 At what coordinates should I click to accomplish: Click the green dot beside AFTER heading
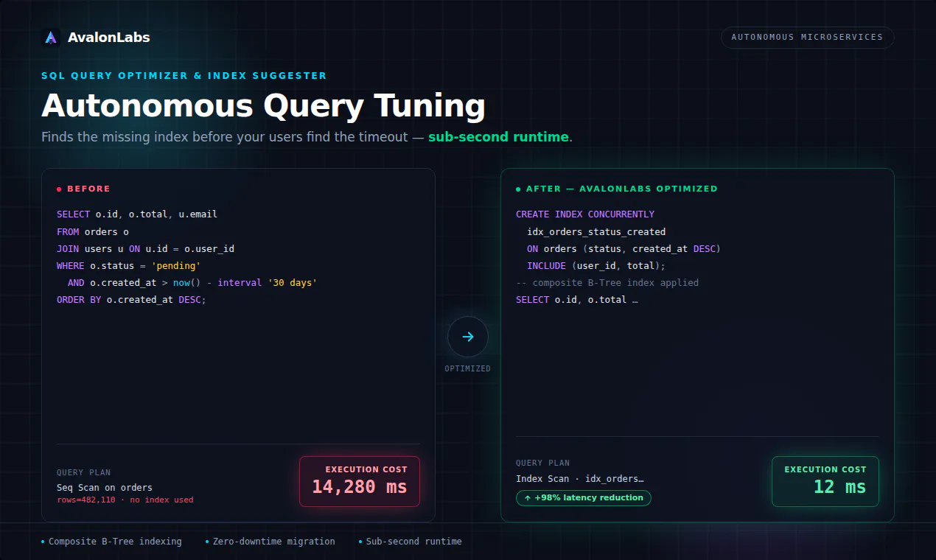(518, 189)
